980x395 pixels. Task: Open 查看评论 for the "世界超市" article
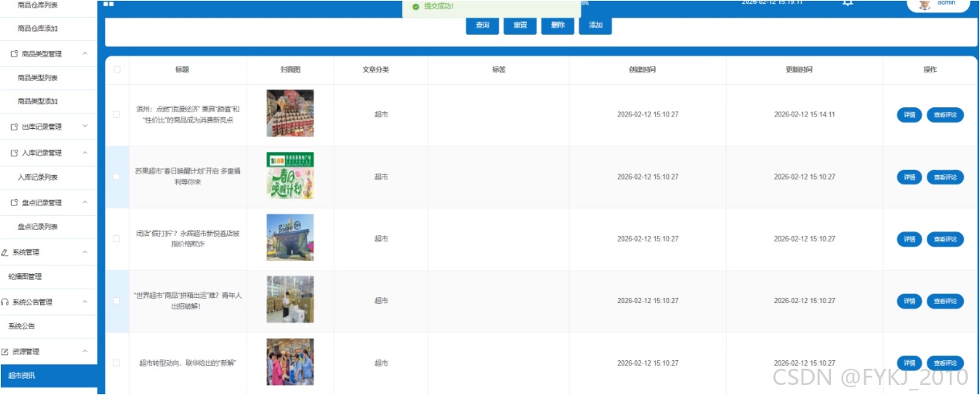[x=945, y=301]
